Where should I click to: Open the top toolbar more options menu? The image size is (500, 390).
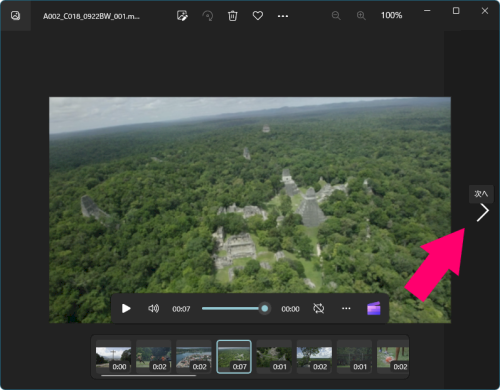click(x=283, y=16)
